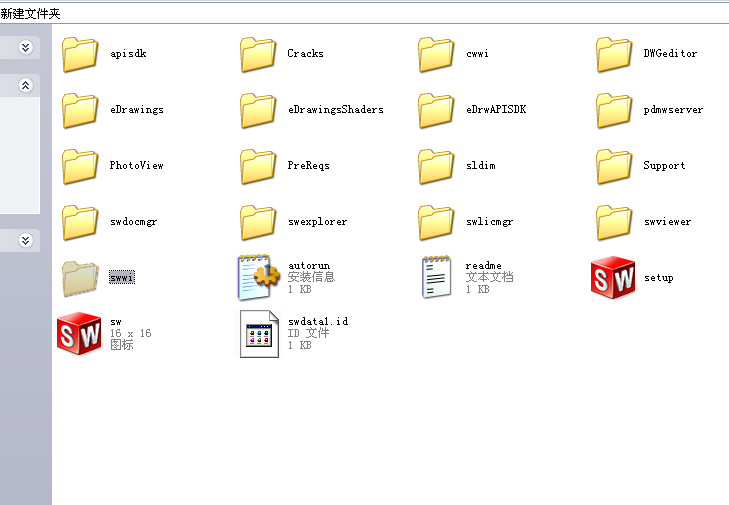Select the readme text document
Image resolution: width=729 pixels, height=505 pixels.
[x=436, y=277]
